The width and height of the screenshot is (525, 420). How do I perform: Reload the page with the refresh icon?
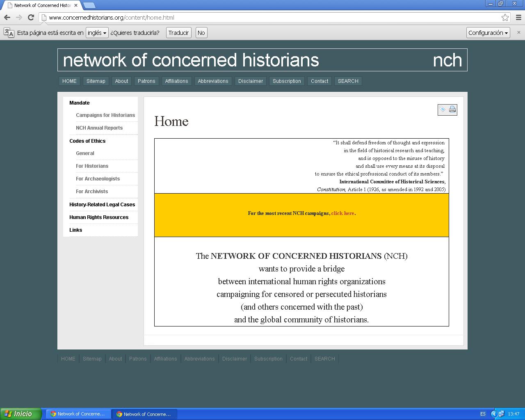(x=31, y=17)
